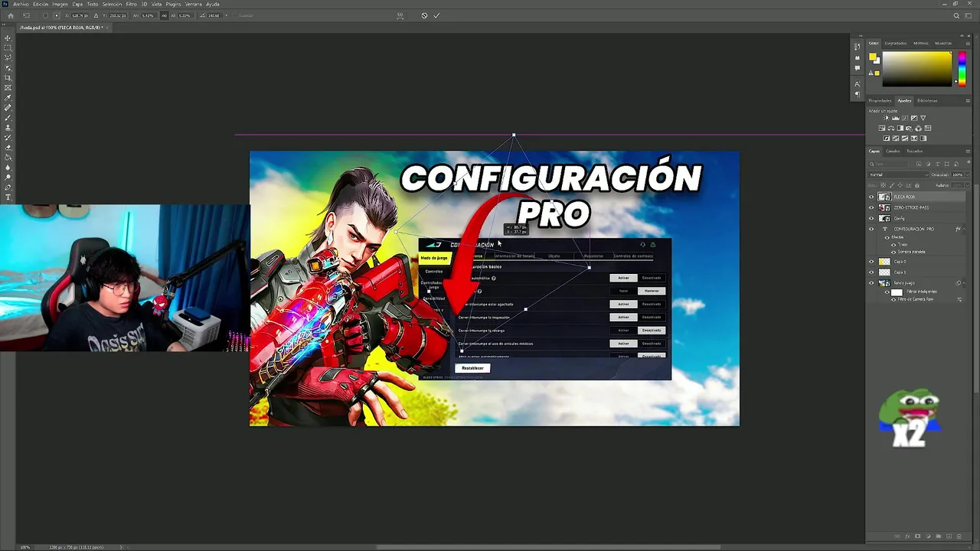The height and width of the screenshot is (551, 980).
Task: Open the Capas panel options menu
Action: 968,151
